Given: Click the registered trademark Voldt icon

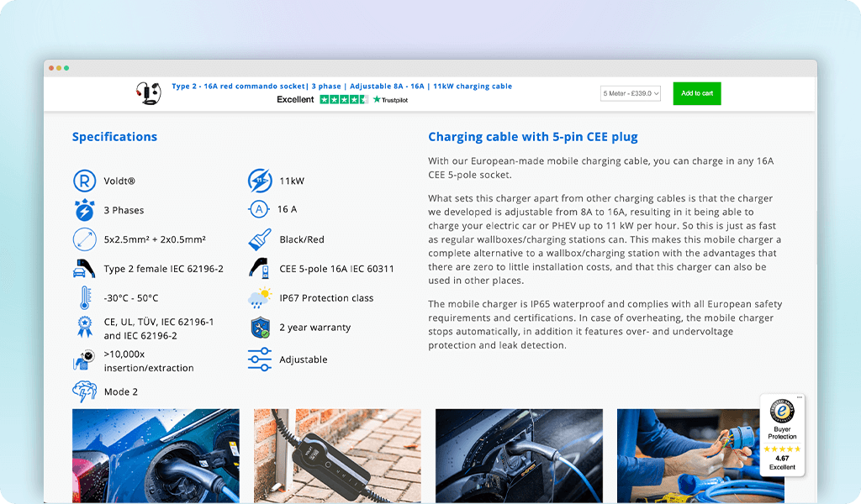Looking at the screenshot, I should [85, 181].
